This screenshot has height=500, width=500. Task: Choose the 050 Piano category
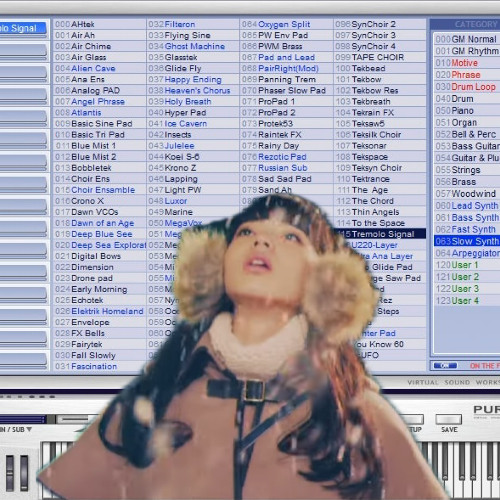click(467, 111)
